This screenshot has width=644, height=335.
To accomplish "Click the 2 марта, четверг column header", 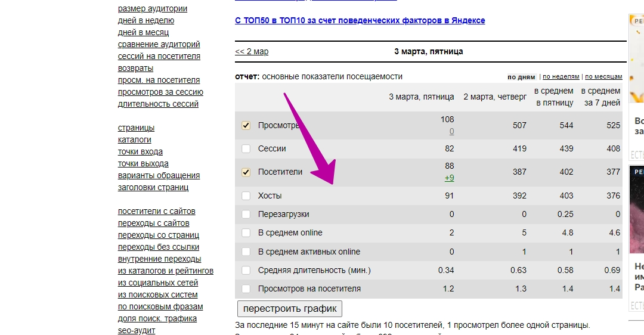I will point(495,97).
